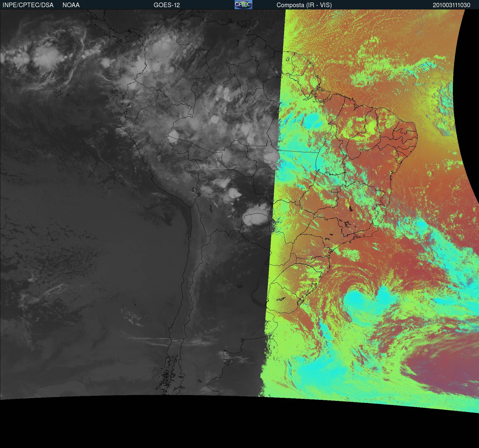Select the INPE/CPTEC/DSA header text
The image size is (479, 448).
(28, 5)
